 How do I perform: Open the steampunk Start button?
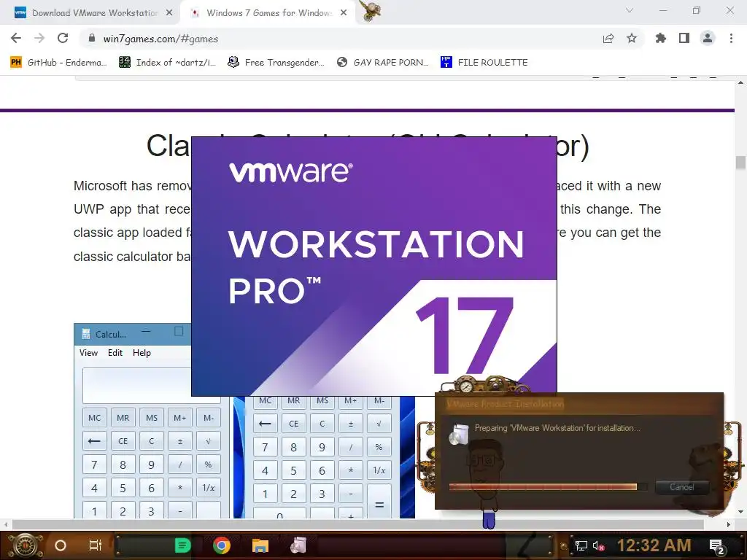(25, 545)
